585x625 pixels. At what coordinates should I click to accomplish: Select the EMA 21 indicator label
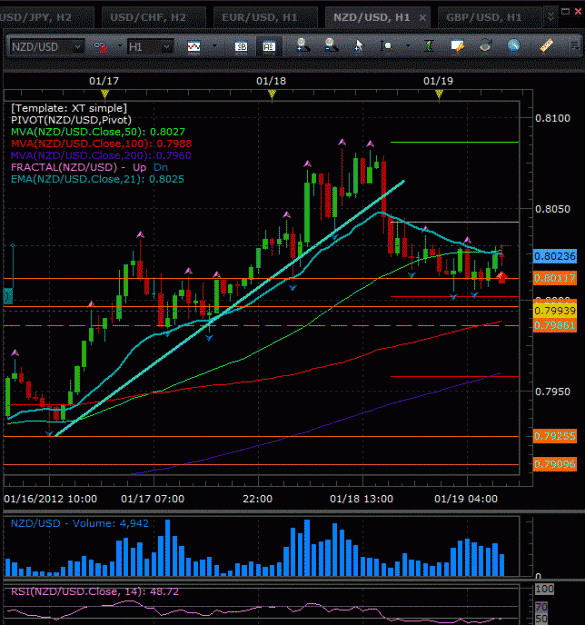98,179
